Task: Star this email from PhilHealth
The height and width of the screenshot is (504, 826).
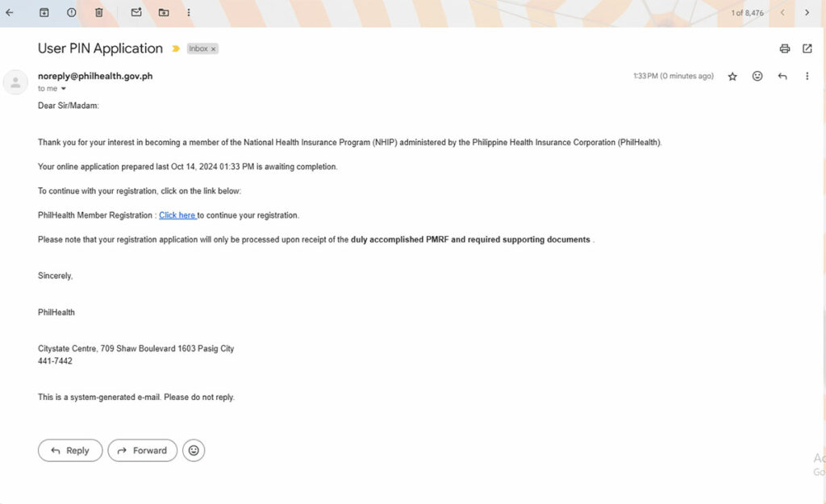Action: [x=732, y=77]
